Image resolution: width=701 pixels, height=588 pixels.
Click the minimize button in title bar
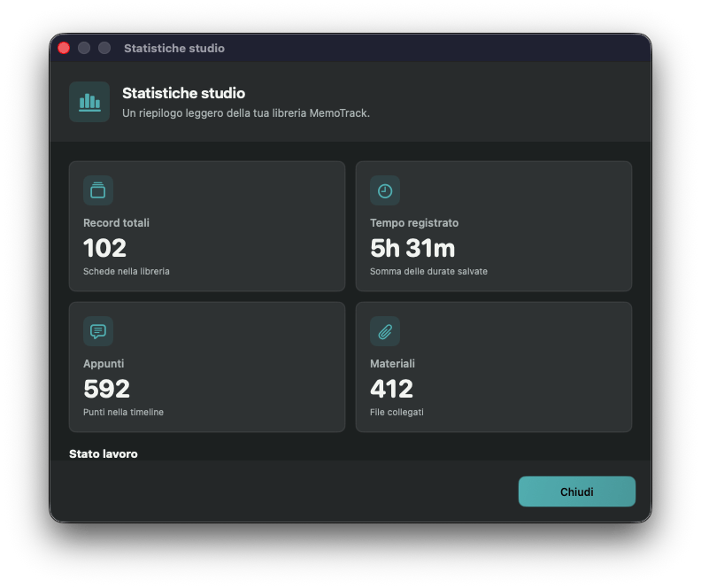[x=84, y=48]
